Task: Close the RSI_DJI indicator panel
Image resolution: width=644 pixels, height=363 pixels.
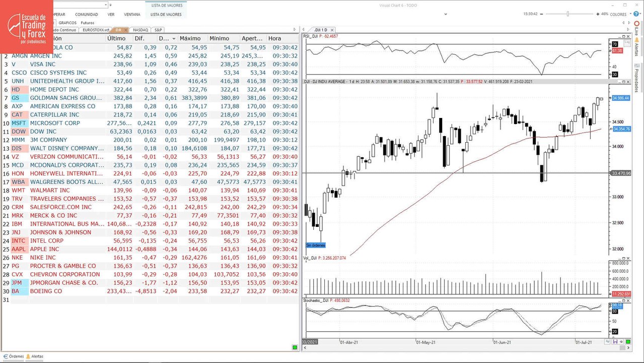Action: tap(628, 36)
